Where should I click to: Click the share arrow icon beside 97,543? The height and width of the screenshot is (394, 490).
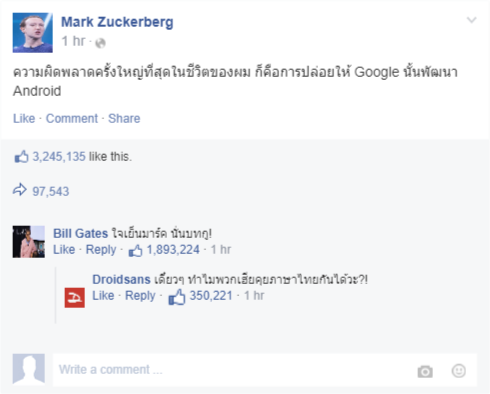point(20,190)
